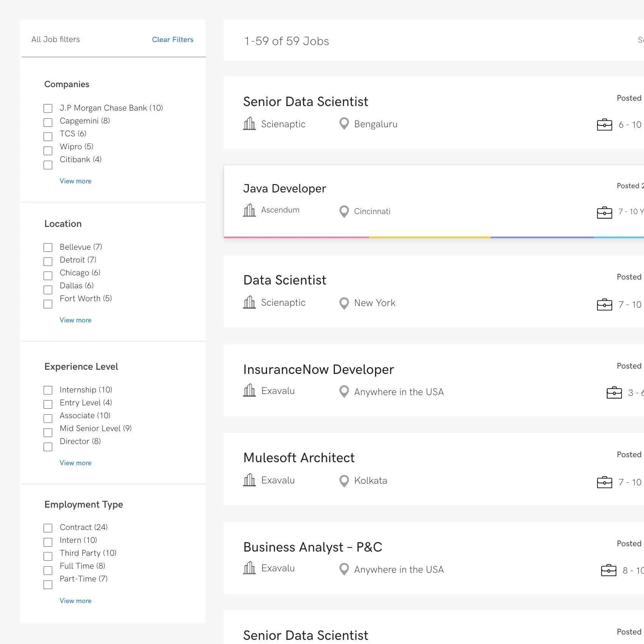This screenshot has width=644, height=644.
Task: Click the Clear Filters link
Action: tap(173, 39)
